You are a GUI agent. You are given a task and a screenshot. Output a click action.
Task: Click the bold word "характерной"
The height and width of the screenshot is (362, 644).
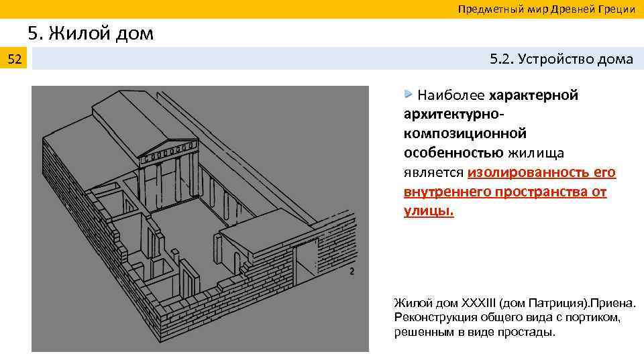pos(533,95)
